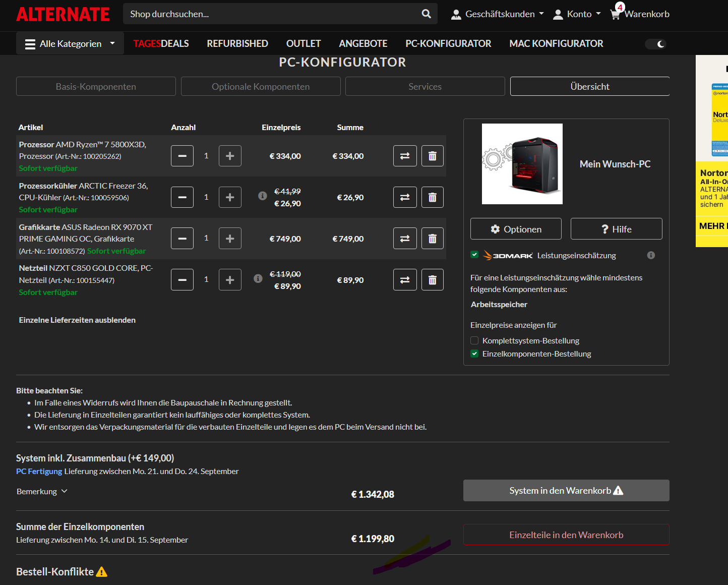The image size is (728, 585).
Task: Decrease quantity of ARCTIC Freezer 36
Action: tap(182, 197)
